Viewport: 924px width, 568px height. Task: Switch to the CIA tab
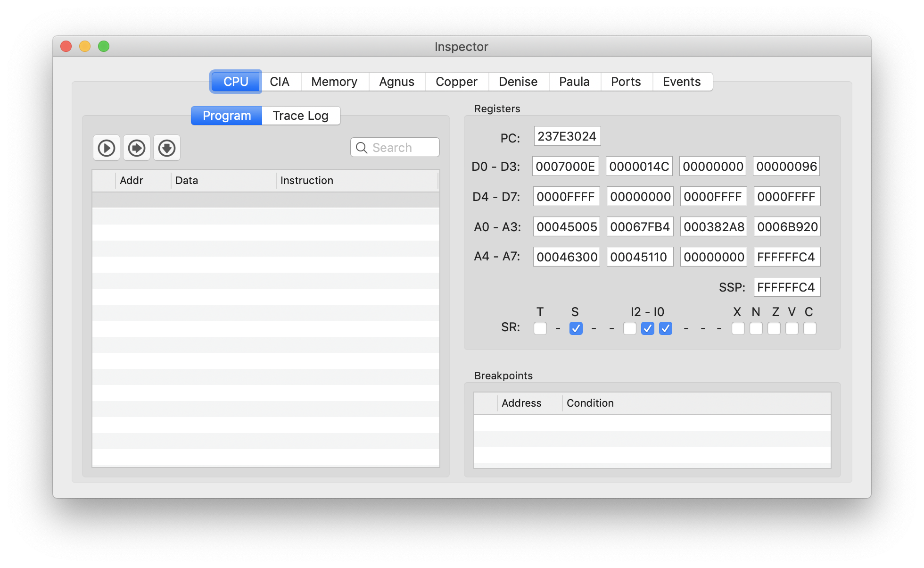[x=280, y=82]
